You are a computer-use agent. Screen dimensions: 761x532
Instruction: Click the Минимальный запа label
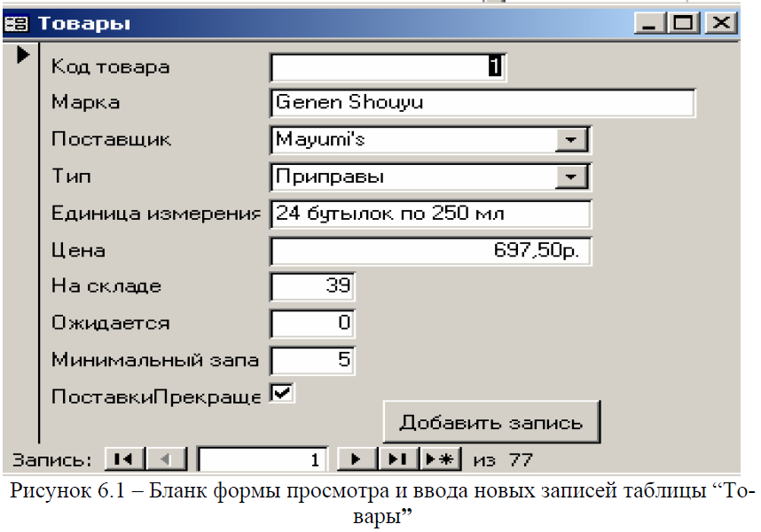pos(155,360)
